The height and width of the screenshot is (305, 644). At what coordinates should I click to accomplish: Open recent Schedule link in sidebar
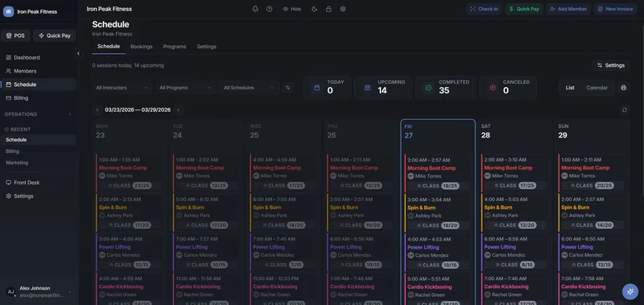pyautogui.click(x=38, y=139)
